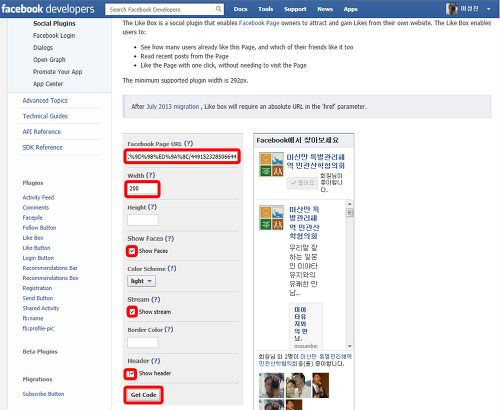Image resolution: width=500 pixels, height=410 pixels.
Task: Open fb:name plugin page
Action: 33,318
